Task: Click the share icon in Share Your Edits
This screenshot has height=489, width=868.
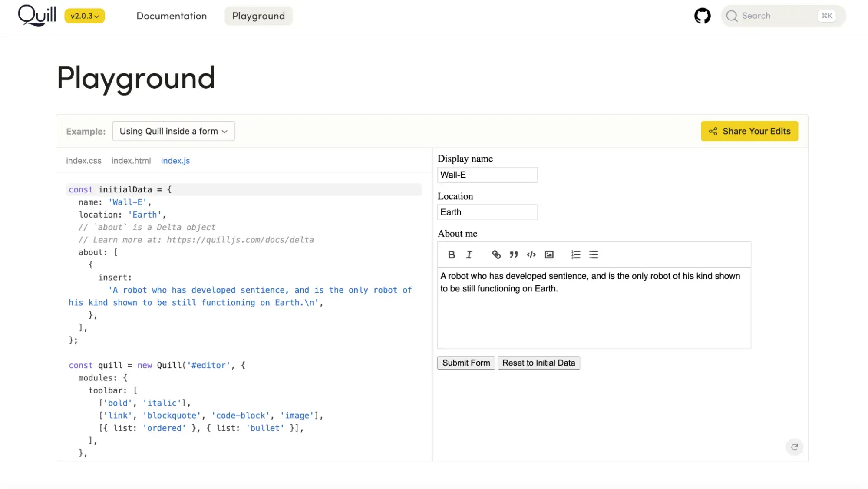Action: (713, 131)
